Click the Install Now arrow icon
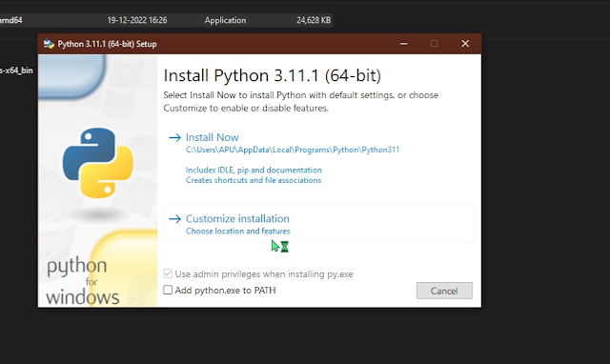Screen dimensions: 610x364 click(x=174, y=137)
